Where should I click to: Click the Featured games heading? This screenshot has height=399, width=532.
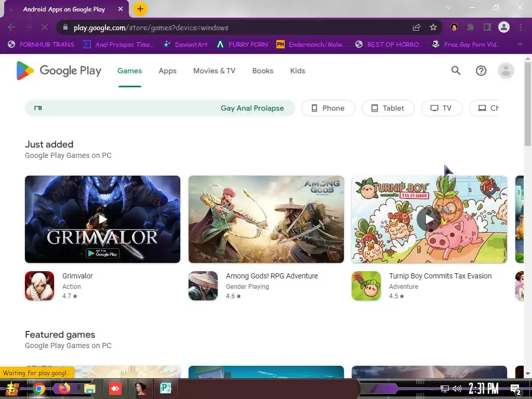point(60,335)
